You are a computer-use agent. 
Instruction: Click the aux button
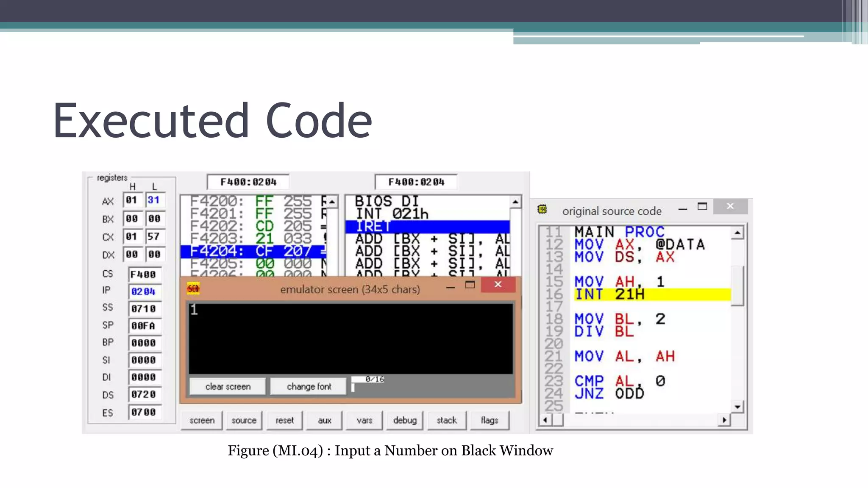click(324, 420)
